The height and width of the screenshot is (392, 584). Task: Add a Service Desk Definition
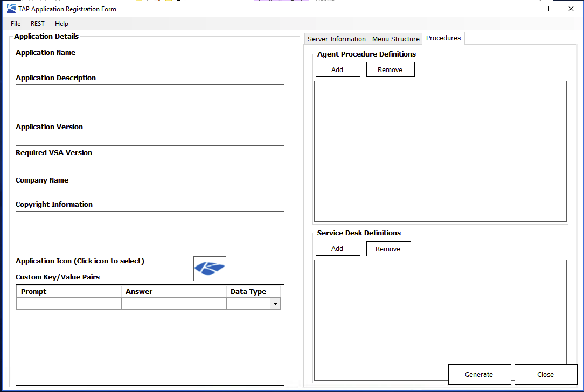click(x=338, y=248)
